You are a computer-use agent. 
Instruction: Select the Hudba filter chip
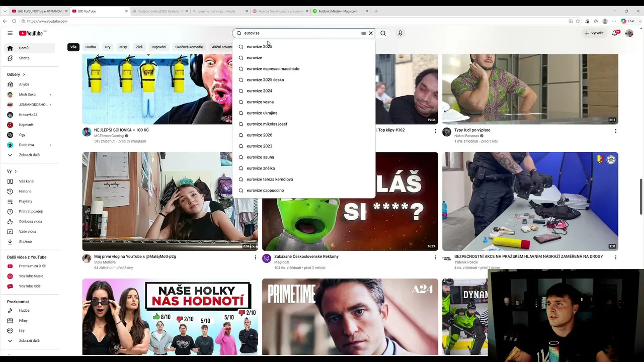[x=91, y=47]
